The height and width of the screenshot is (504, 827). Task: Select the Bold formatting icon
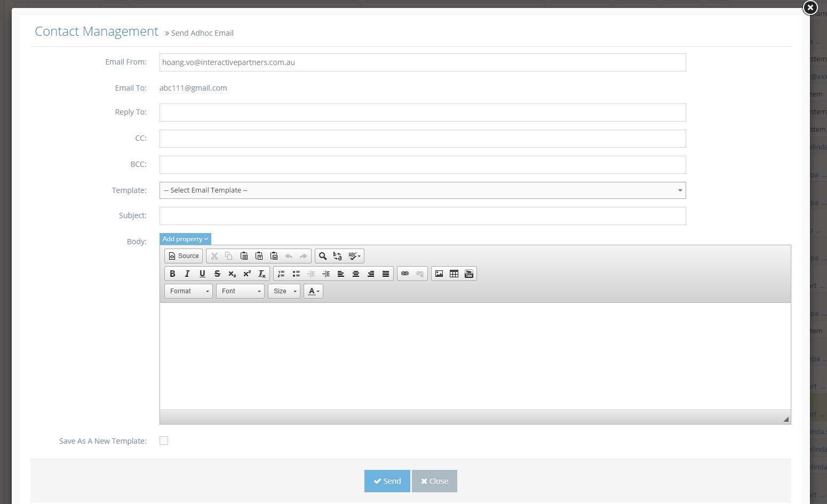tap(172, 274)
